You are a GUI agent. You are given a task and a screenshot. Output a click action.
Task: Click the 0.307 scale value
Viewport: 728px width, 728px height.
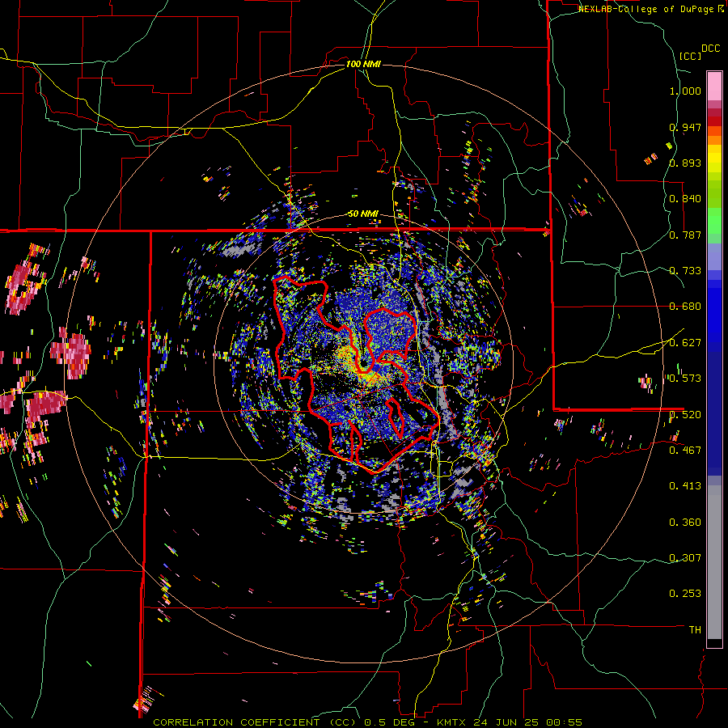click(685, 557)
